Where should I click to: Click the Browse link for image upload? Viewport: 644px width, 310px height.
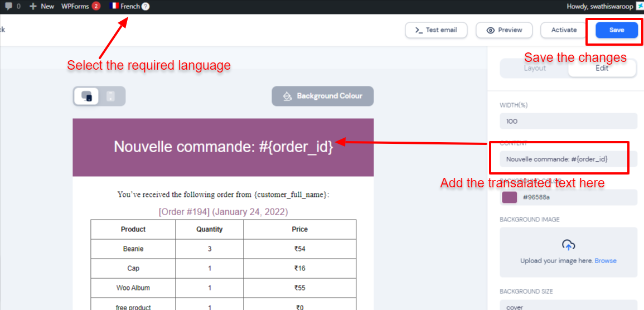point(606,261)
